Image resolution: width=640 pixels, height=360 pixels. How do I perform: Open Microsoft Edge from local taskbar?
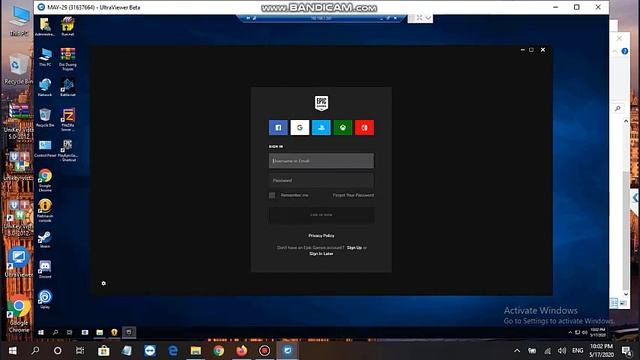173,351
